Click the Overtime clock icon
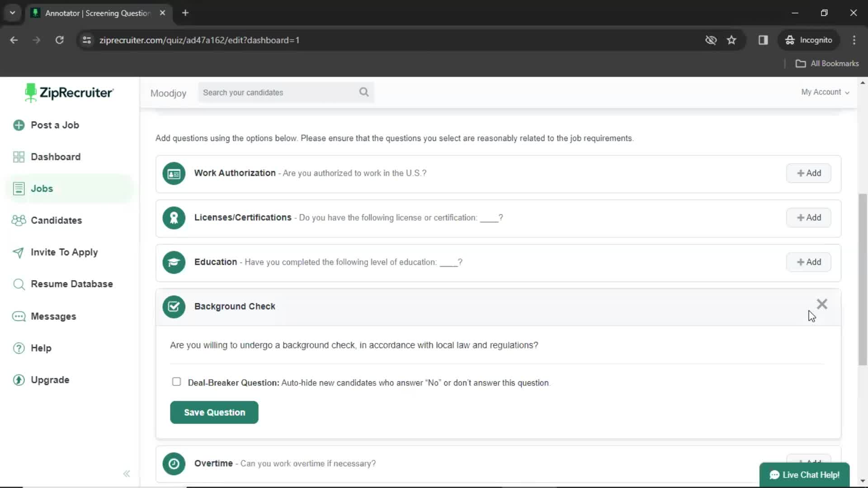Viewport: 868px width, 488px height. click(x=174, y=464)
